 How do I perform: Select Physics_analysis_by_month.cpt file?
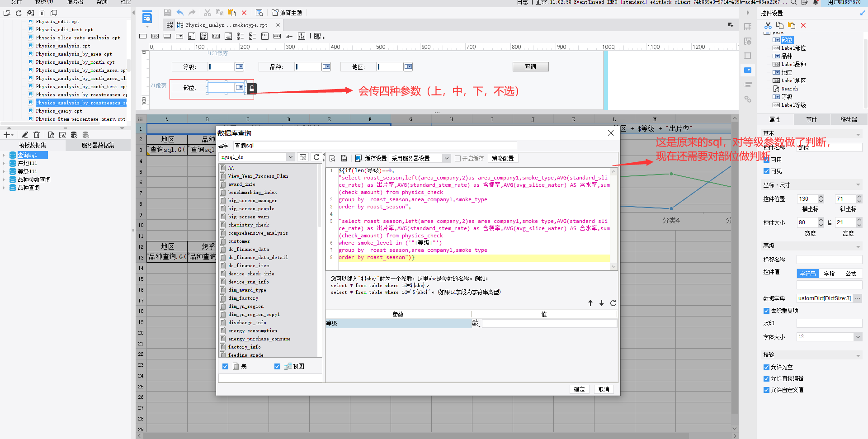[x=75, y=62]
